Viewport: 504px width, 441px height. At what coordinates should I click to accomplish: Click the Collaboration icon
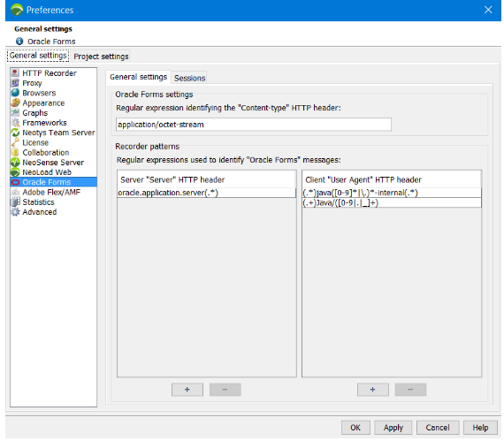coord(15,153)
